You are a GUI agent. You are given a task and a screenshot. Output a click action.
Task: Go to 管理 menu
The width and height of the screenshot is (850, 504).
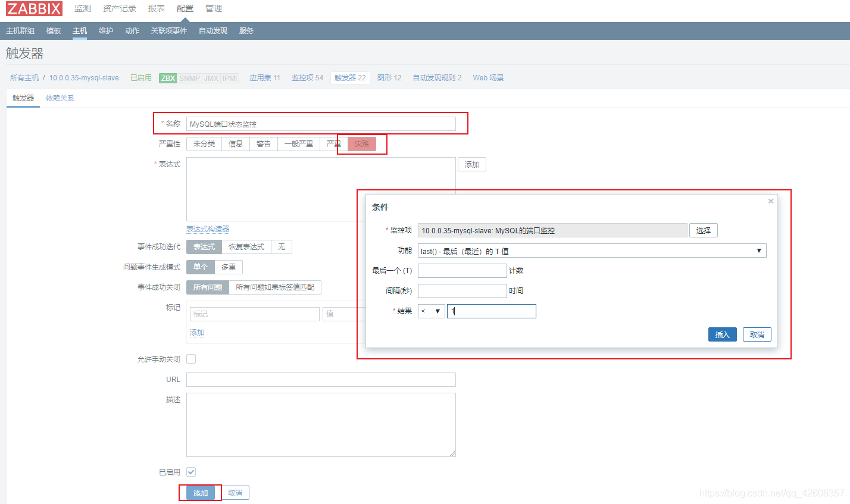(x=214, y=8)
